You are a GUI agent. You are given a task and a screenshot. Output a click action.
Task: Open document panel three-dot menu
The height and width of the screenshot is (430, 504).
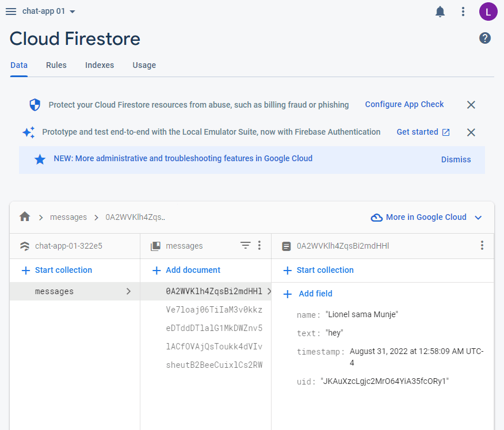coord(482,246)
